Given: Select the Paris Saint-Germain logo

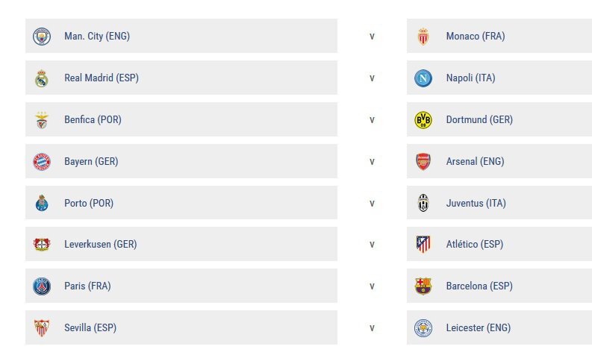Looking at the screenshot, I should point(42,286).
